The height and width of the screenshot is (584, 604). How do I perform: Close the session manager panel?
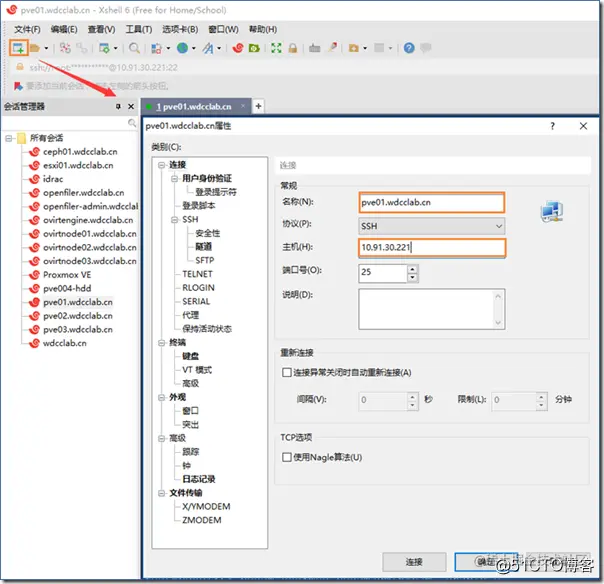[131, 106]
